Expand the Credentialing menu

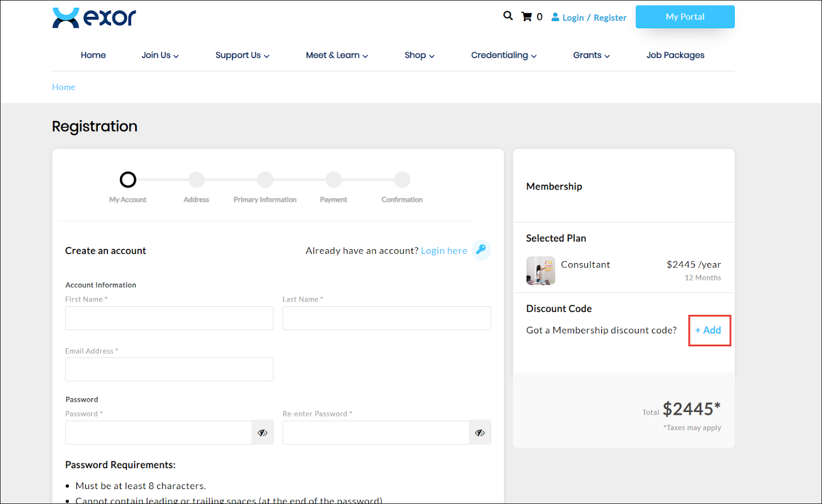pyautogui.click(x=503, y=55)
